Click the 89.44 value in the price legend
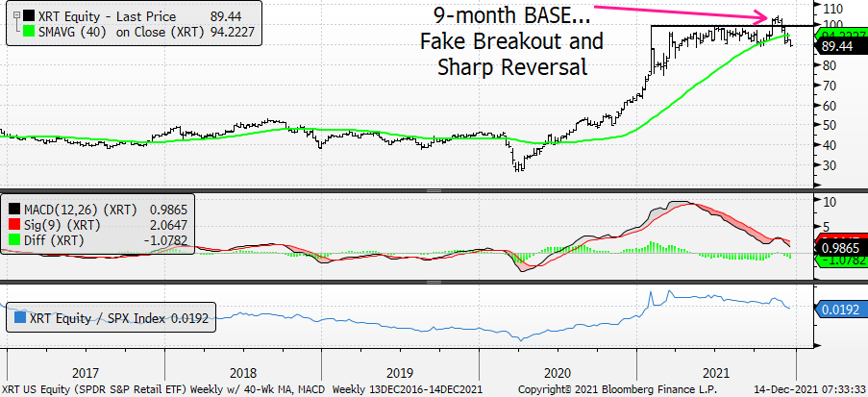Screen dimensions: 868x397 coord(226,17)
